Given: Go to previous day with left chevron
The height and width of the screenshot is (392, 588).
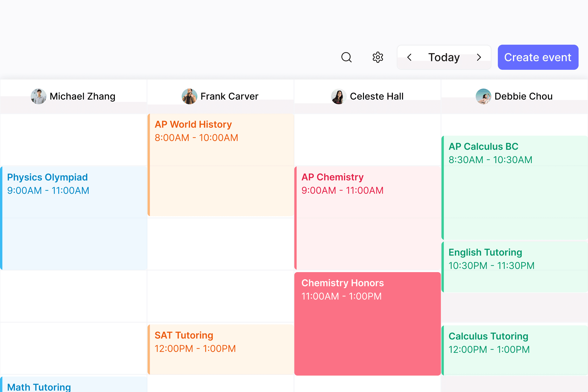Looking at the screenshot, I should click(x=409, y=57).
